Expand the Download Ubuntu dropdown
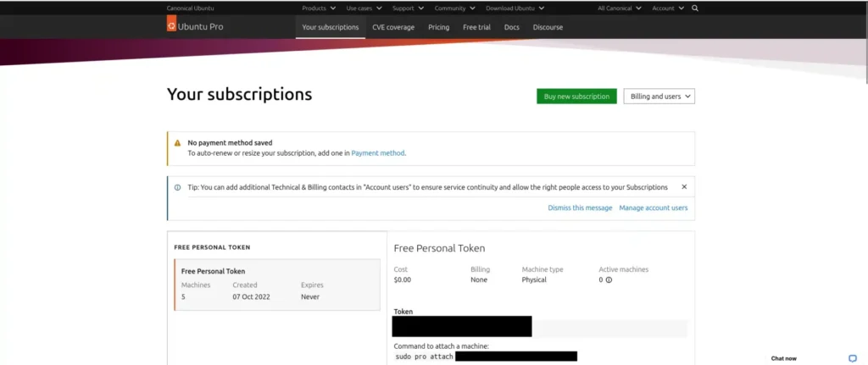 coord(515,8)
